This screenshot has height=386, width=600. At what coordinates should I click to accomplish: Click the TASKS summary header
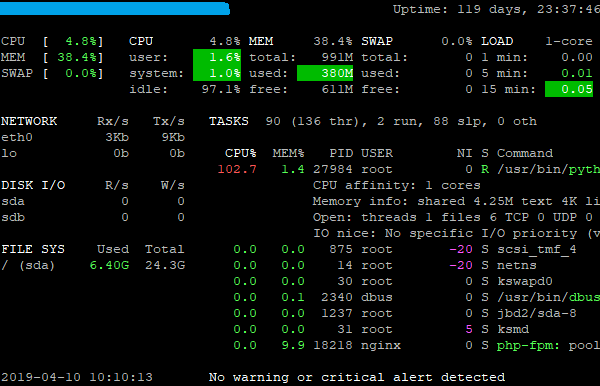[228, 121]
